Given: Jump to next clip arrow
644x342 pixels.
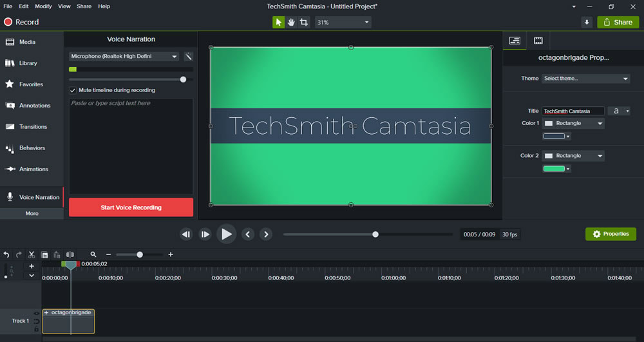Looking at the screenshot, I should (266, 234).
